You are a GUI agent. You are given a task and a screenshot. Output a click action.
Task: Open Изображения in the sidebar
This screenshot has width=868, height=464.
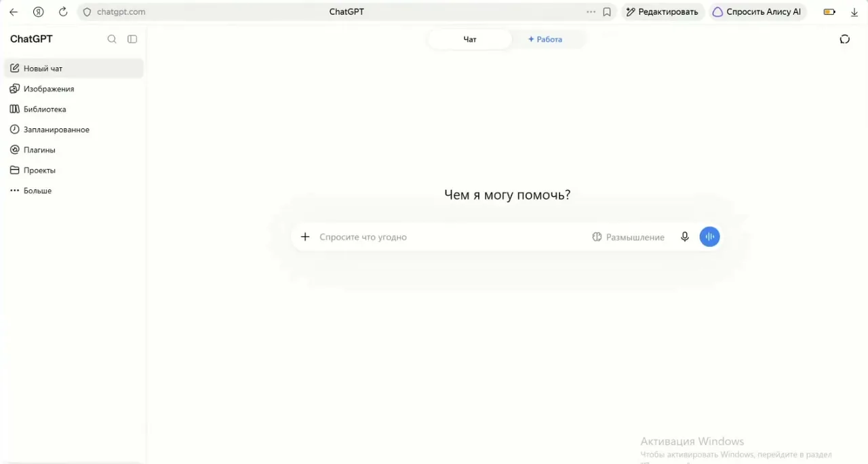pyautogui.click(x=74, y=89)
